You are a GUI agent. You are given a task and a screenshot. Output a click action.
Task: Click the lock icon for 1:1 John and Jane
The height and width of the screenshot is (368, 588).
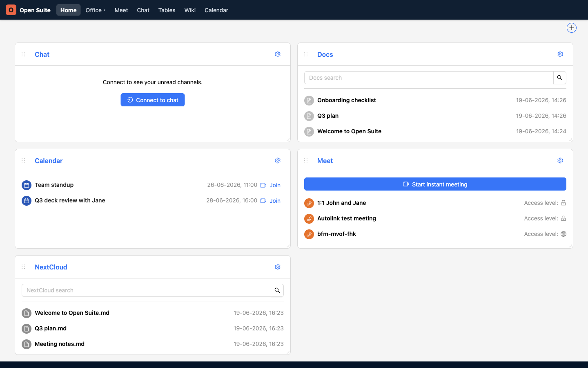[x=563, y=203]
